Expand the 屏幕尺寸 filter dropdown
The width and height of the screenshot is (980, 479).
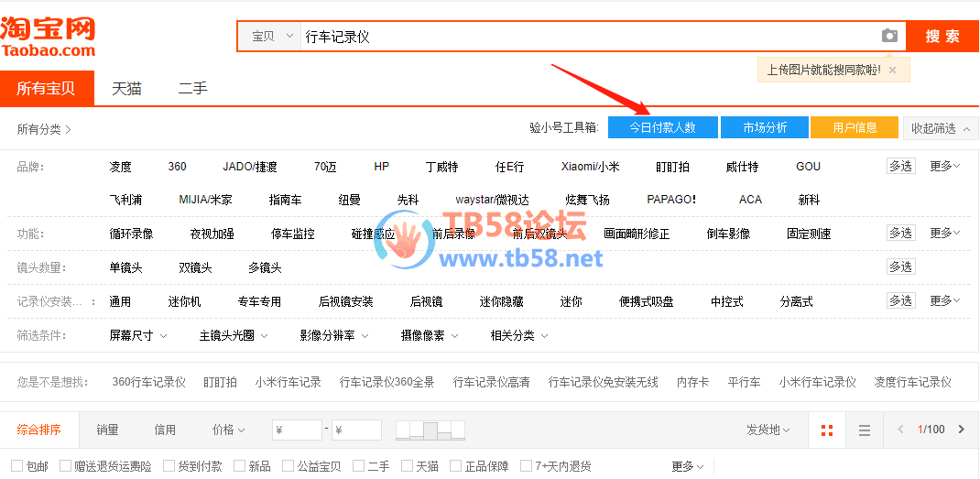pos(137,336)
